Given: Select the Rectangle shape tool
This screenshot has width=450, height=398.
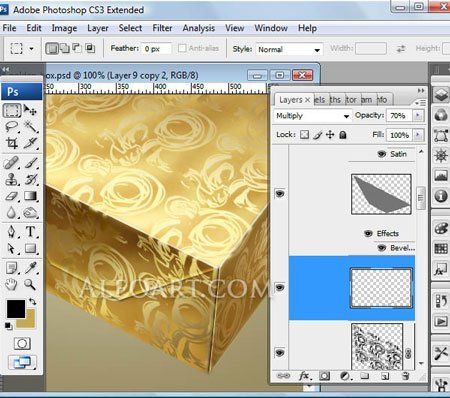Looking at the screenshot, I should click(30, 248).
